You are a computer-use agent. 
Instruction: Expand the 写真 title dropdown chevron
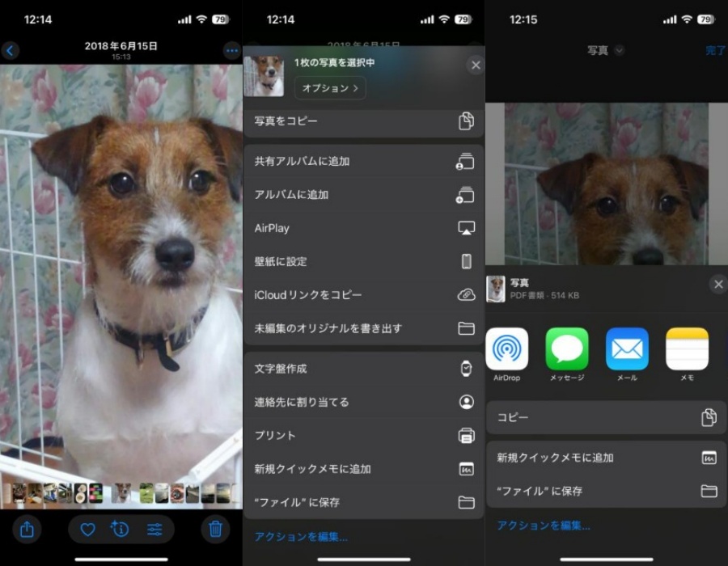(619, 50)
